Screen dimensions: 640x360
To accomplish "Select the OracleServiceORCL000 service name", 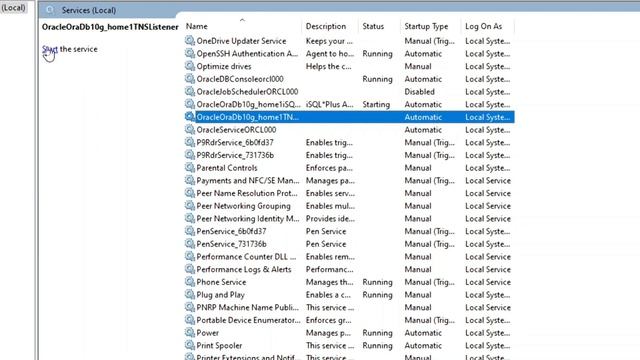I will click(x=236, y=130).
